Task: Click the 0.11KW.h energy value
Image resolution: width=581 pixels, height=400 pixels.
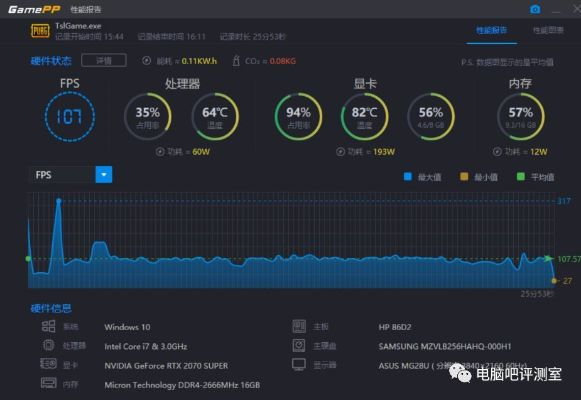Action: pyautogui.click(x=199, y=61)
